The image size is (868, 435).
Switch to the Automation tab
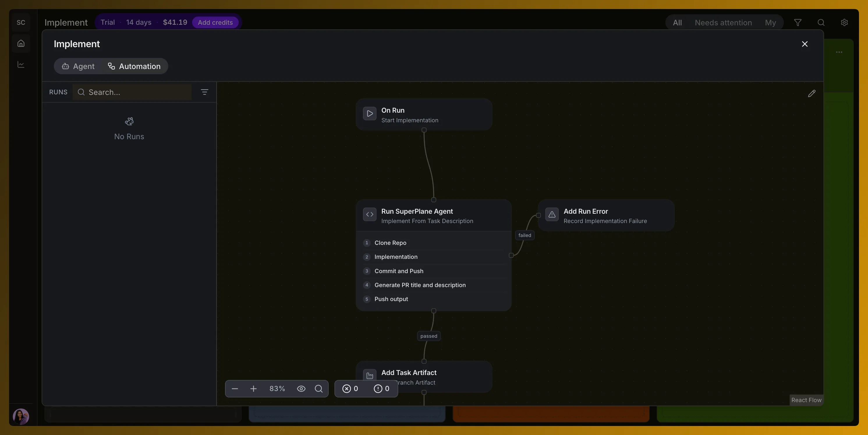click(134, 66)
